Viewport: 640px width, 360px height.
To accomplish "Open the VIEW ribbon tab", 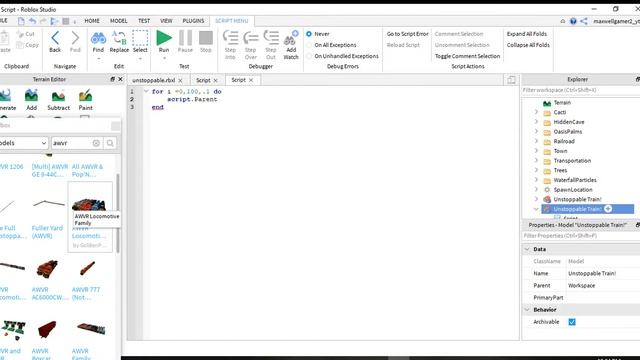I will 166,21.
